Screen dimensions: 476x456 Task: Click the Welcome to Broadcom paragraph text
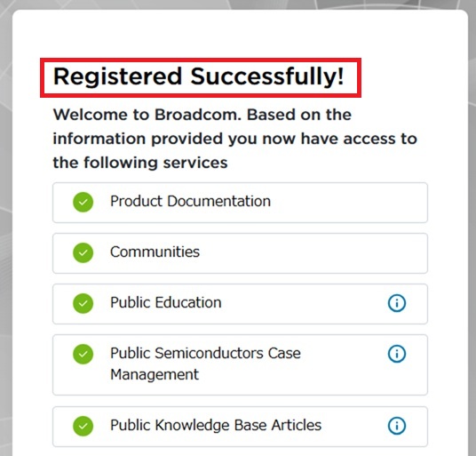(x=235, y=139)
